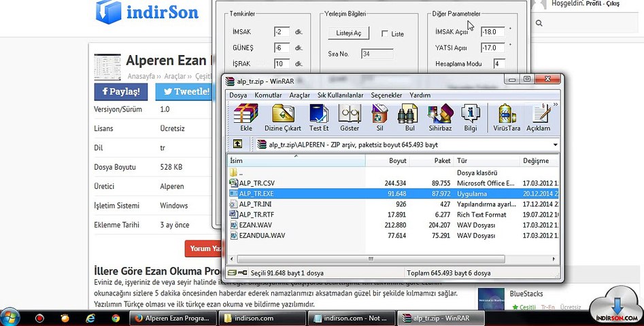
Task: Click the YATSI Açısı input field
Action: click(493, 48)
